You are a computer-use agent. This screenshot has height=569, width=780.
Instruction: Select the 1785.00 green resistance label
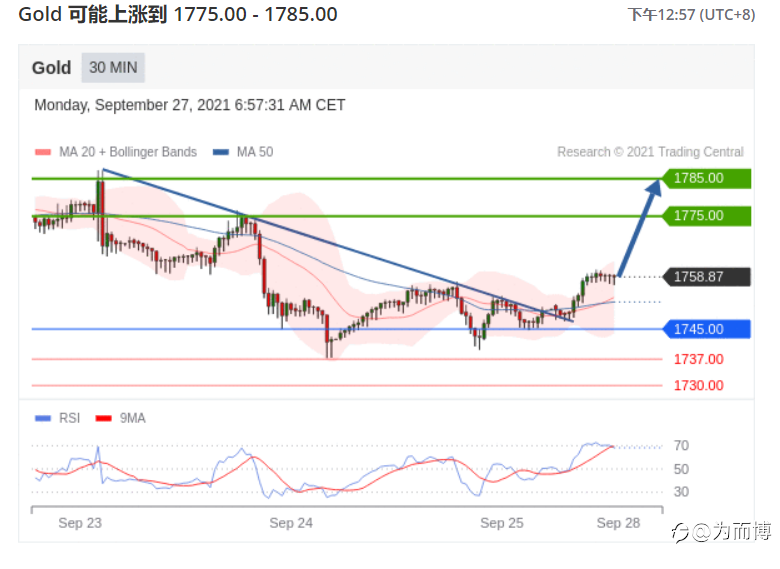tap(707, 178)
